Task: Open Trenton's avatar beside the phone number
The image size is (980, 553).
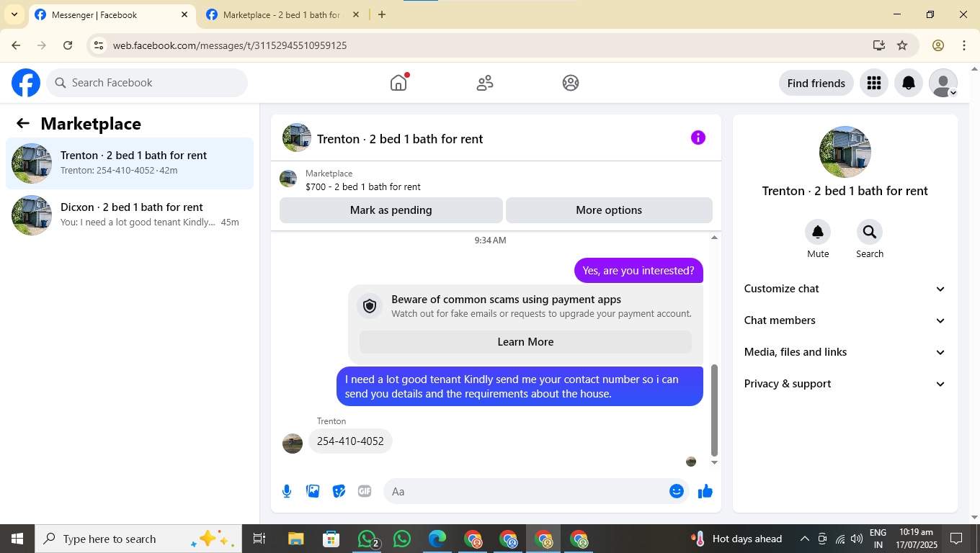Action: point(293,444)
